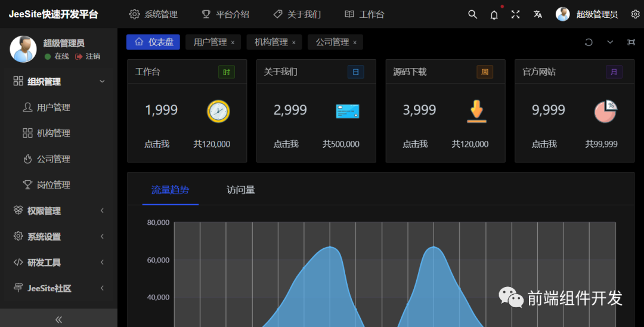This screenshot has width=644, height=327.
Task: Open the search magnifier in the header
Action: coord(473,14)
